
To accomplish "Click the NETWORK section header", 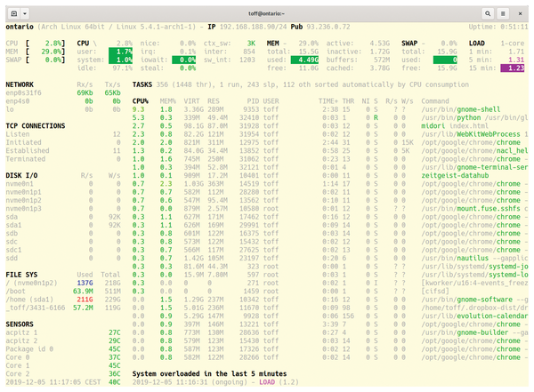I will pyautogui.click(x=20, y=84).
